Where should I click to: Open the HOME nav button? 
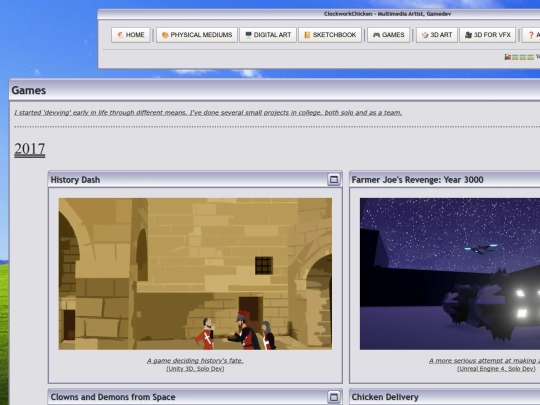pyautogui.click(x=131, y=35)
